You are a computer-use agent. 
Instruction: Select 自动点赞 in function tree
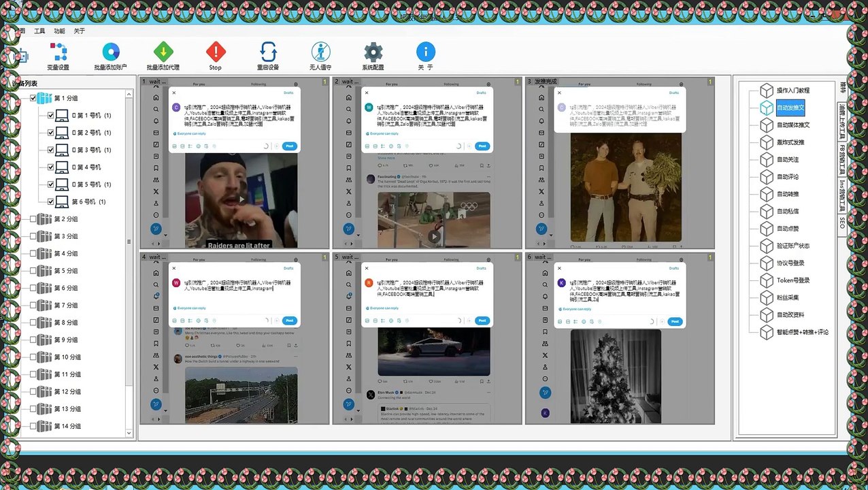click(x=788, y=229)
